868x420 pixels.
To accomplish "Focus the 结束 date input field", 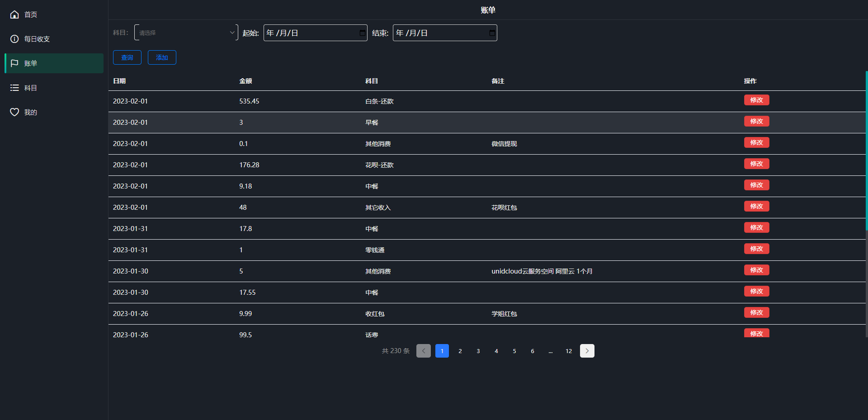I will tap(445, 33).
